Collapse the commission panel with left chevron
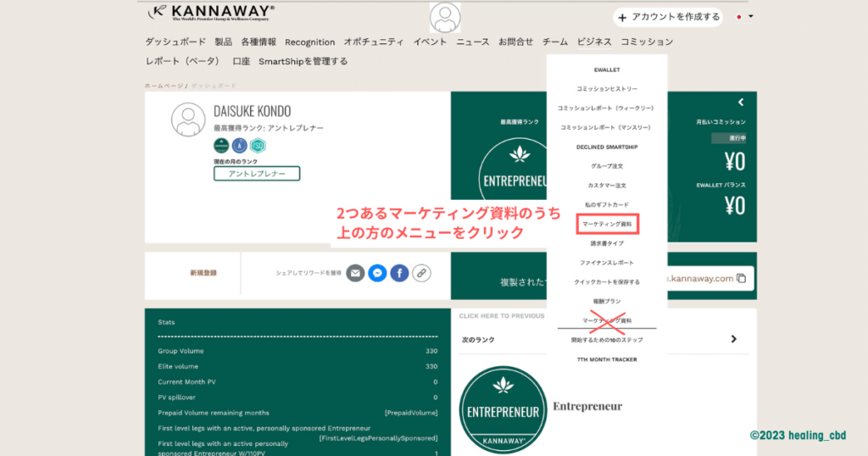 [x=740, y=103]
